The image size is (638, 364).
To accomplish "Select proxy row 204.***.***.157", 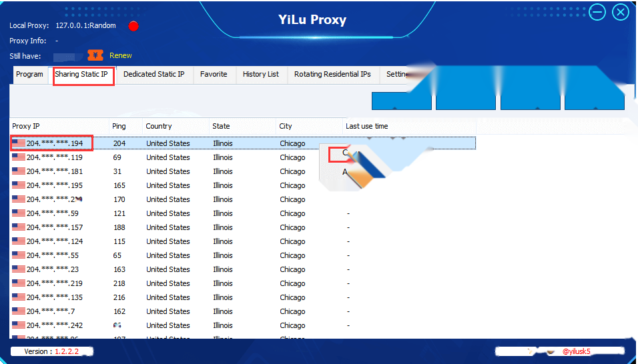I will [243, 227].
